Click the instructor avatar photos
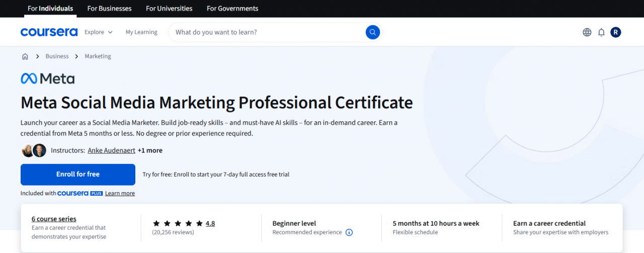Screen dimensions: 644x253 34,150
